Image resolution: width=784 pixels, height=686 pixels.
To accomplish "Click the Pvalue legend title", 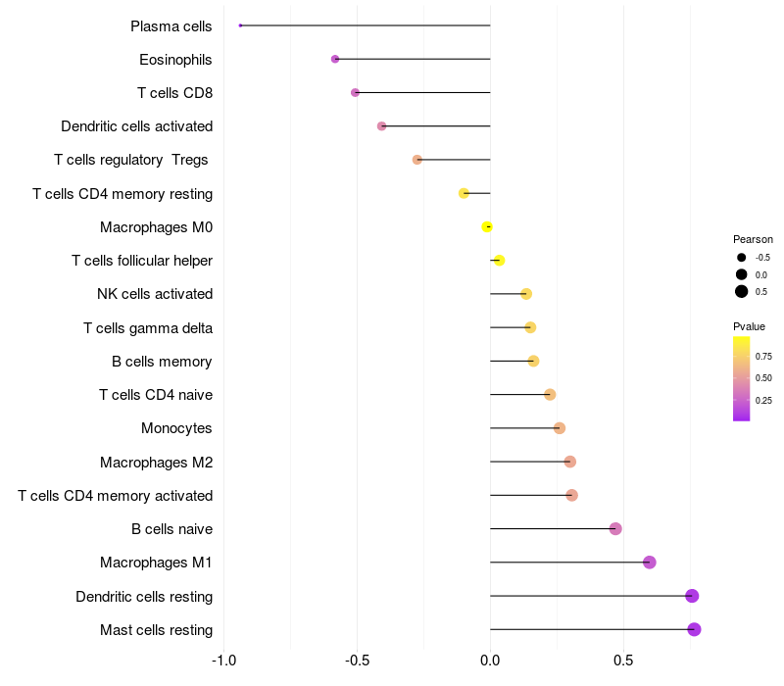I will (749, 326).
